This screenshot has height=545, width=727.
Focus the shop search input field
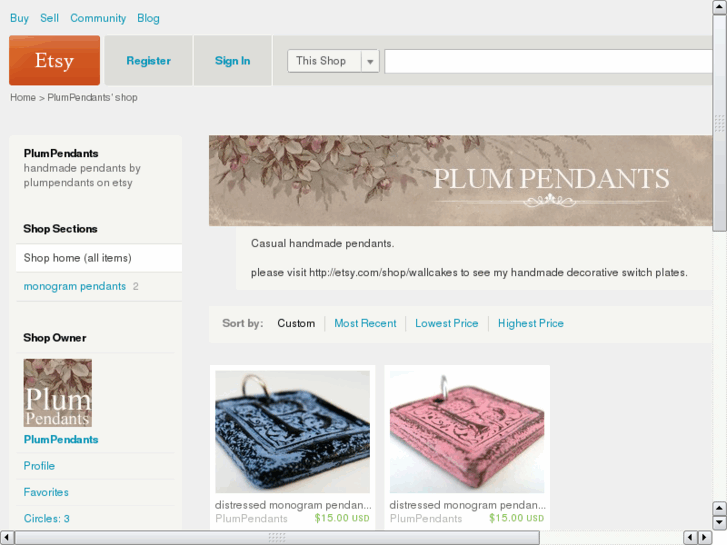(548, 61)
